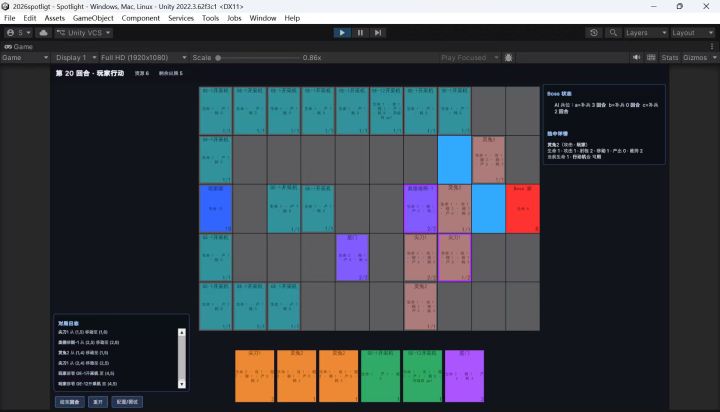Open the search magnifier icon

click(613, 33)
